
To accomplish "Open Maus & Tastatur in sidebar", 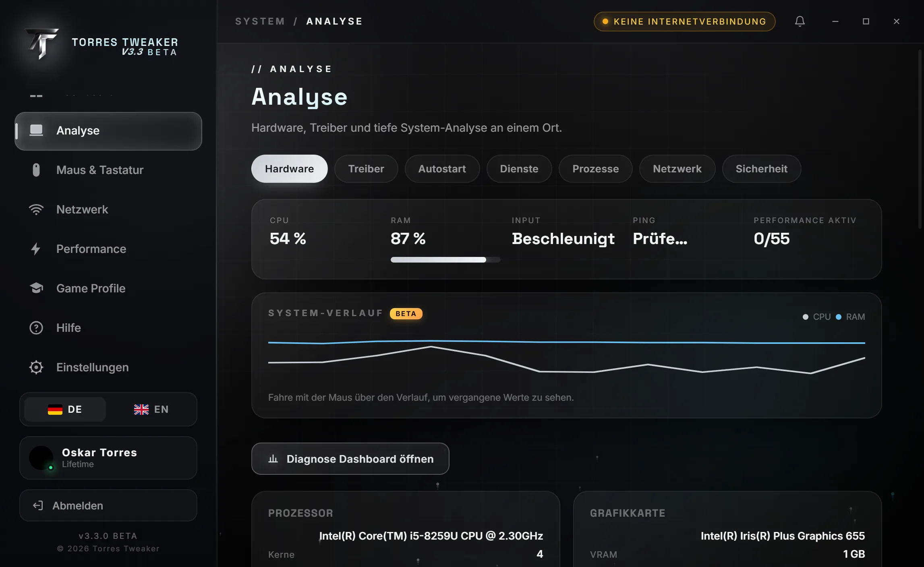I will [x=108, y=170].
